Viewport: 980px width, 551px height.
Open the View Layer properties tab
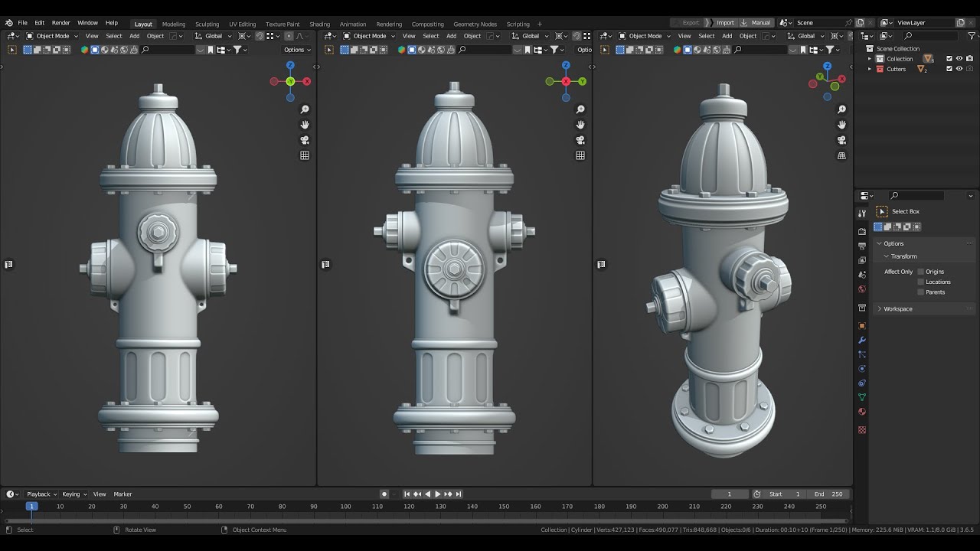click(862, 260)
